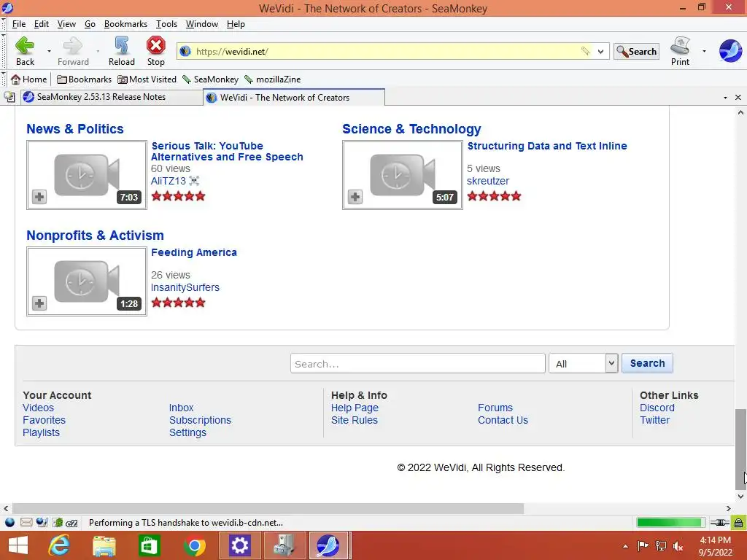Screen dimensions: 747x560
Task: Close the current tab with the X
Action: click(x=738, y=97)
